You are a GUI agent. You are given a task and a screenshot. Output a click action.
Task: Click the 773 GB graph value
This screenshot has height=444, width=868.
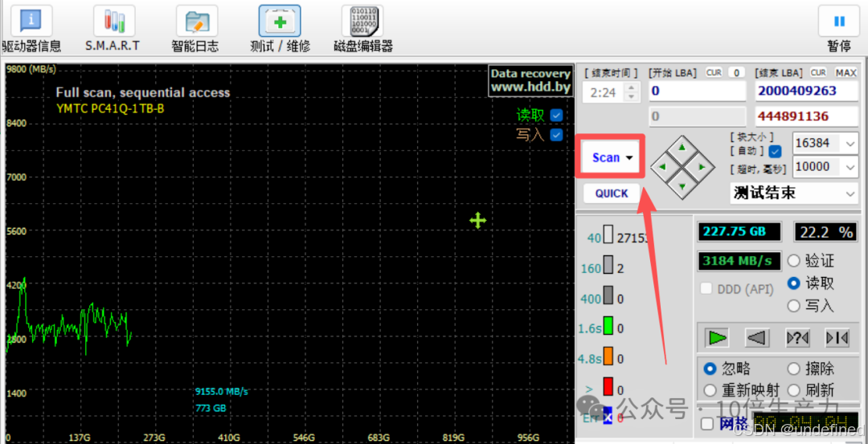211,409
